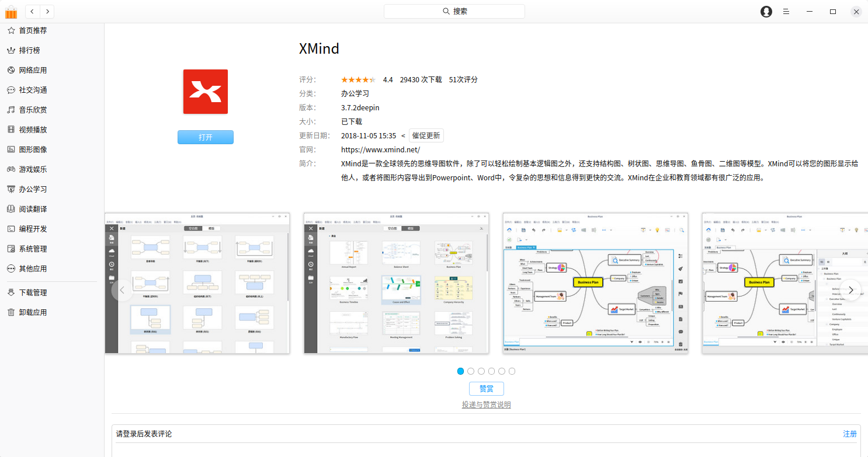Viewport: 868px width, 457px height.
Task: Open the https://www.xmind.net/ website link
Action: click(x=380, y=149)
